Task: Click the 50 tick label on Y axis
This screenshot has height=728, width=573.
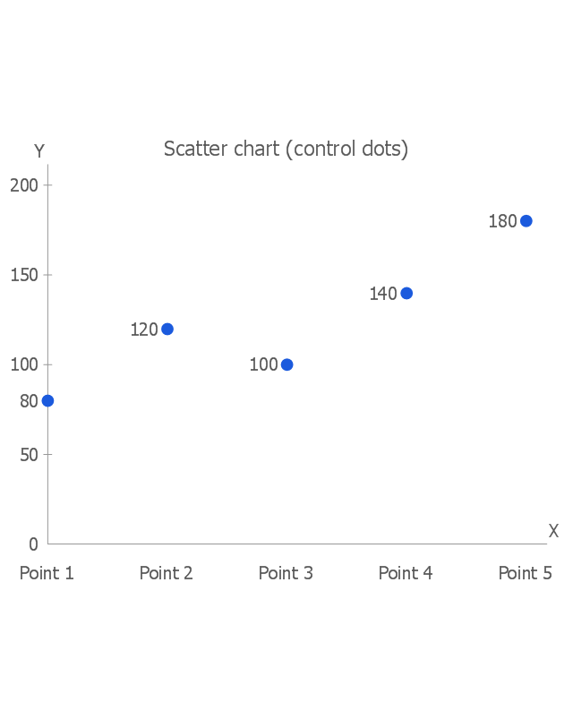Action: (29, 455)
